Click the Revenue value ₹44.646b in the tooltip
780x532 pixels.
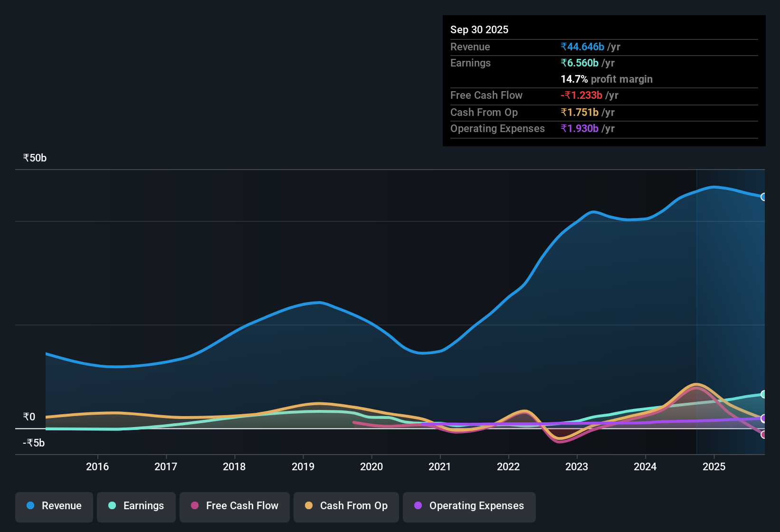[x=583, y=47]
